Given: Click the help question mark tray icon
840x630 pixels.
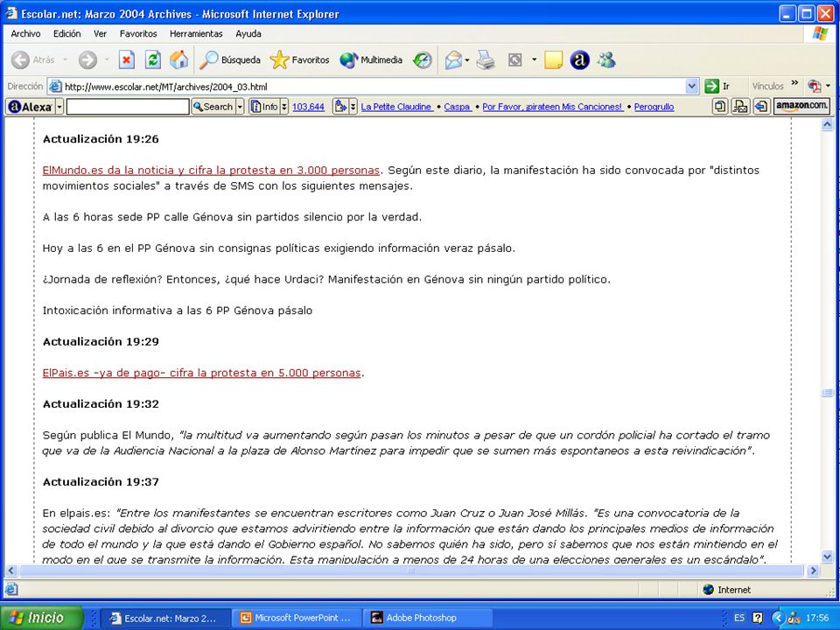Looking at the screenshot, I should point(758,618).
